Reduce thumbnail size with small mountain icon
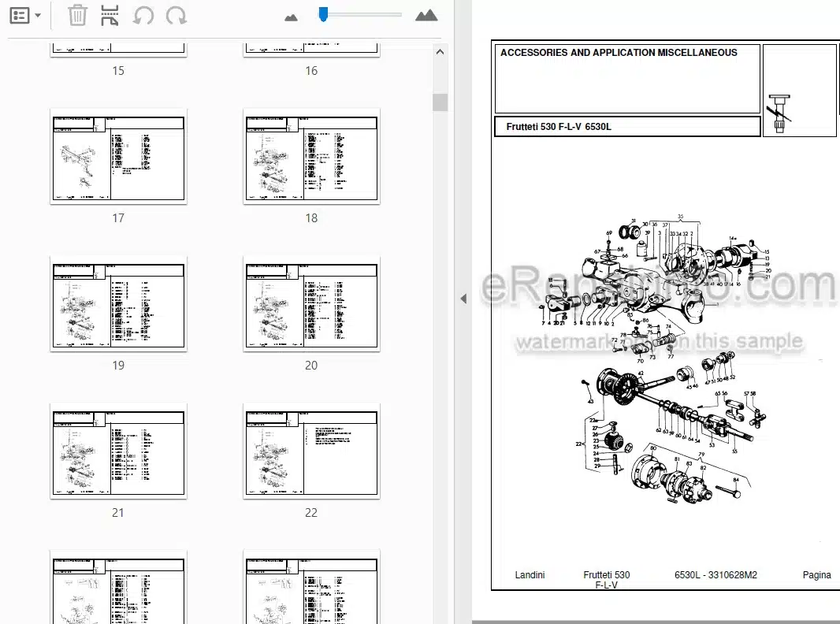The height and width of the screenshot is (624, 840). click(291, 17)
